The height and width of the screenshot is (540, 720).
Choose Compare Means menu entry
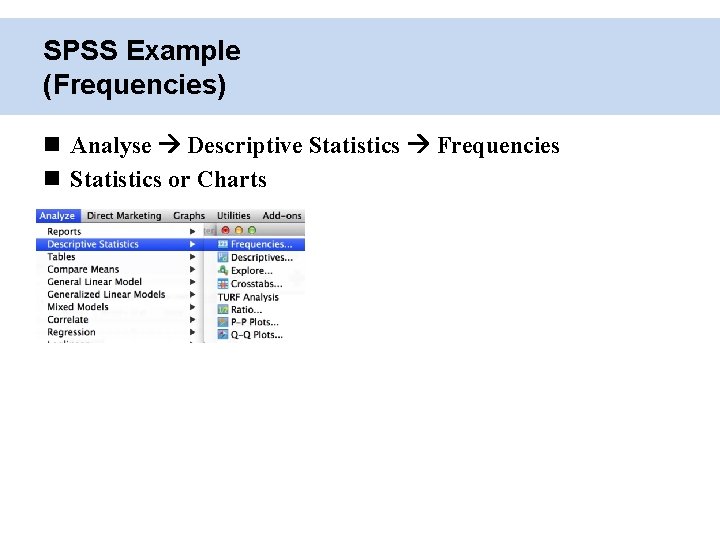(x=119, y=269)
